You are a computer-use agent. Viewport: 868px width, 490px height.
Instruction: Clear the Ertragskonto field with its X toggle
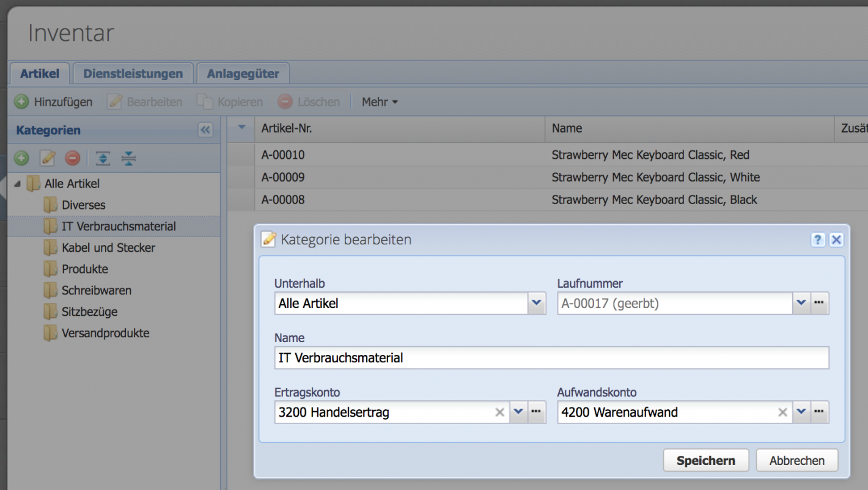pos(499,412)
